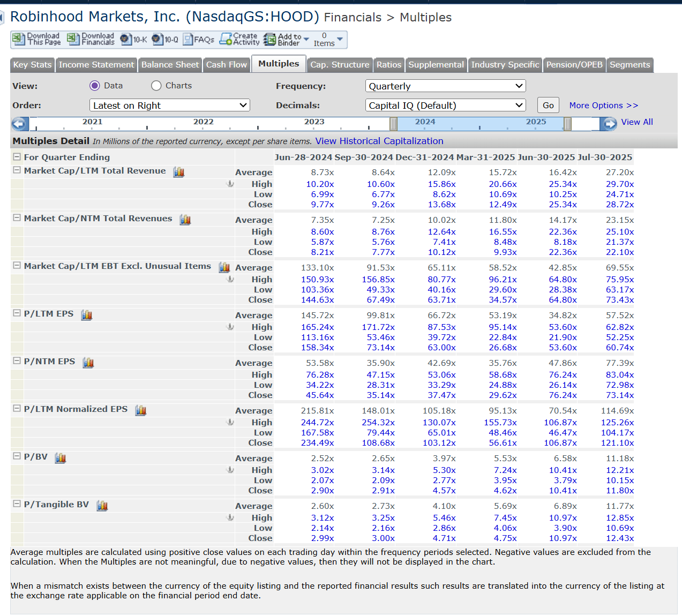This screenshot has height=616, width=682.
Task: Click the download arrow in the P/BV row
Action: coord(230,470)
